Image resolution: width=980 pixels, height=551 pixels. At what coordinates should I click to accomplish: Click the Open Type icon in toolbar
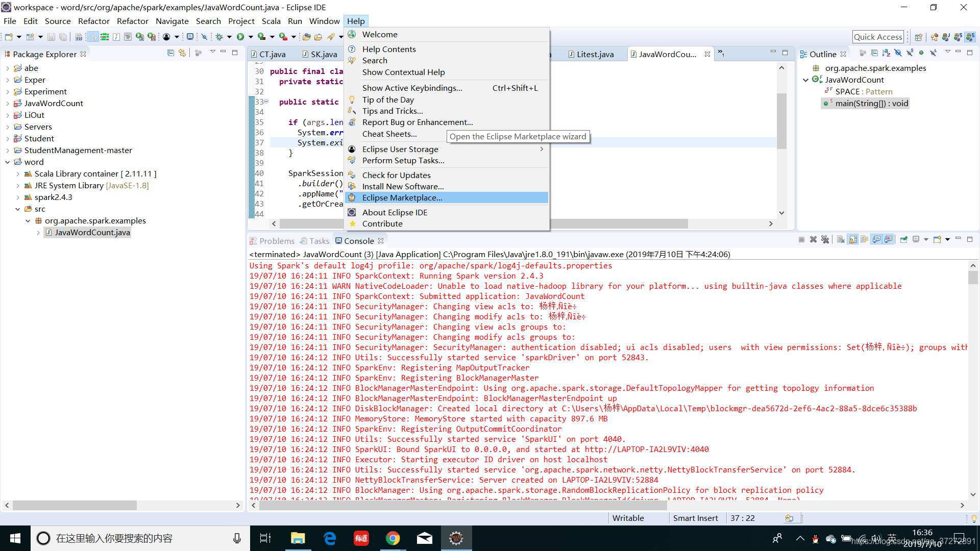pos(306,37)
